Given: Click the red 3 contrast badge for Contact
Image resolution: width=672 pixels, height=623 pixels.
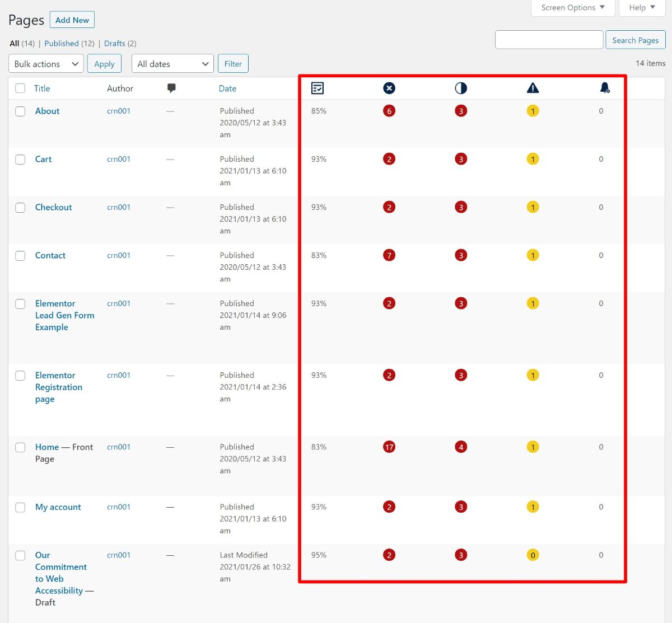Looking at the screenshot, I should coord(461,255).
